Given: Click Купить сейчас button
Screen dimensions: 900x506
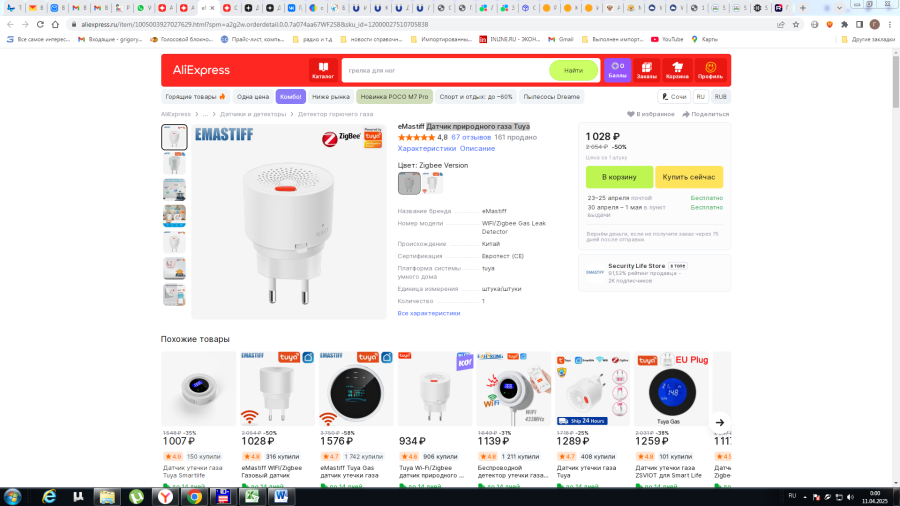Looking at the screenshot, I should 689,177.
